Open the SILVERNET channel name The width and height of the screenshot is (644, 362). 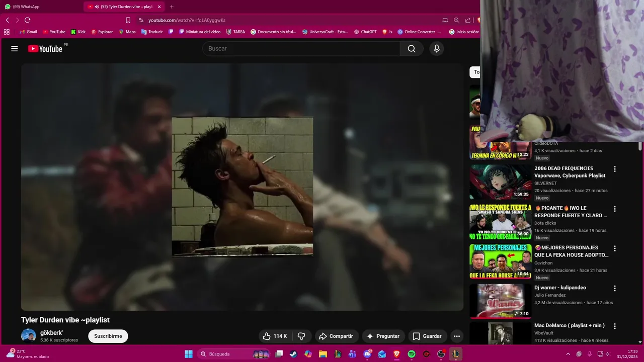[545, 183]
